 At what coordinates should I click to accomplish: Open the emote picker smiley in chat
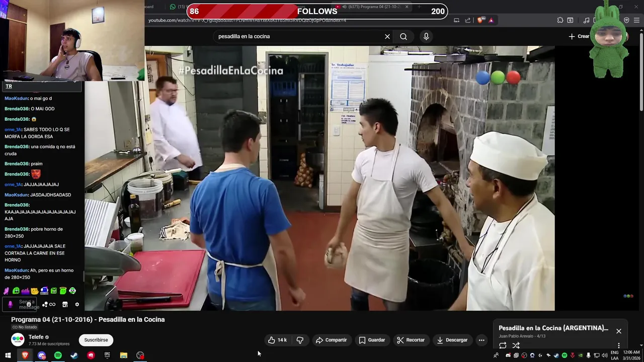click(x=29, y=304)
